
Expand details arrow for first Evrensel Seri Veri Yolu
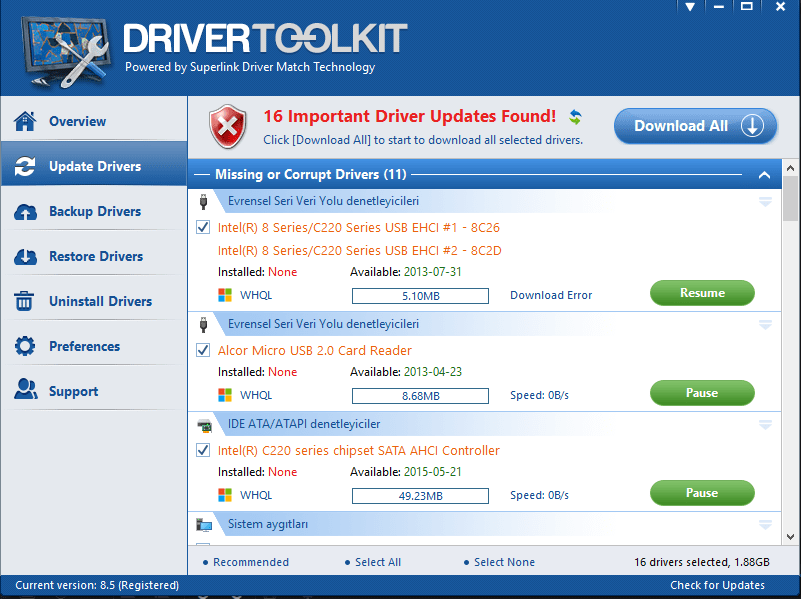(765, 202)
